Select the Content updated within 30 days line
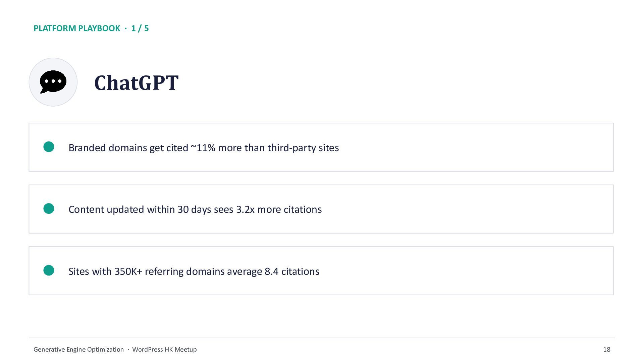The width and height of the screenshot is (644, 362). tap(195, 209)
